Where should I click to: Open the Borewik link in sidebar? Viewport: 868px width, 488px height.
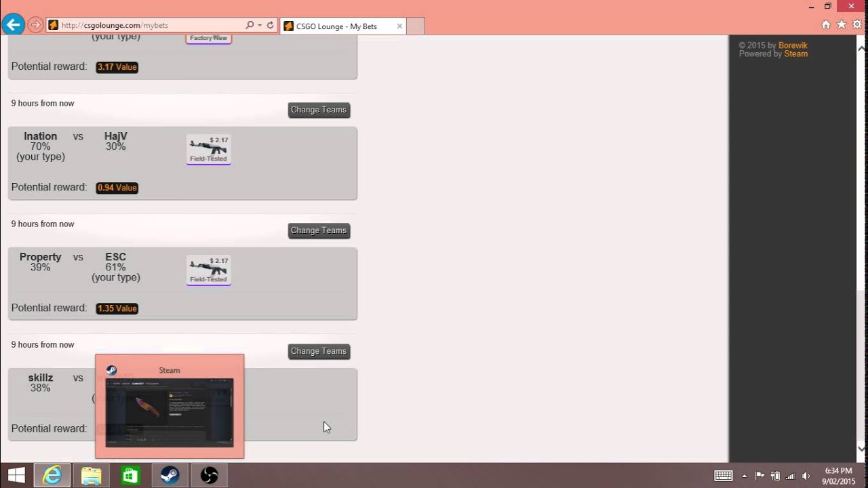click(793, 45)
